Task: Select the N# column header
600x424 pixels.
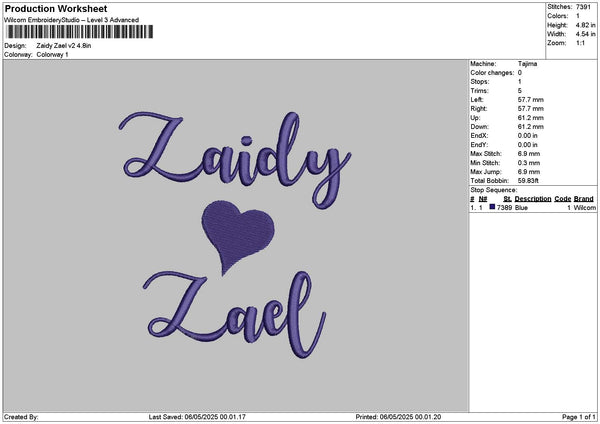Action: [x=483, y=199]
